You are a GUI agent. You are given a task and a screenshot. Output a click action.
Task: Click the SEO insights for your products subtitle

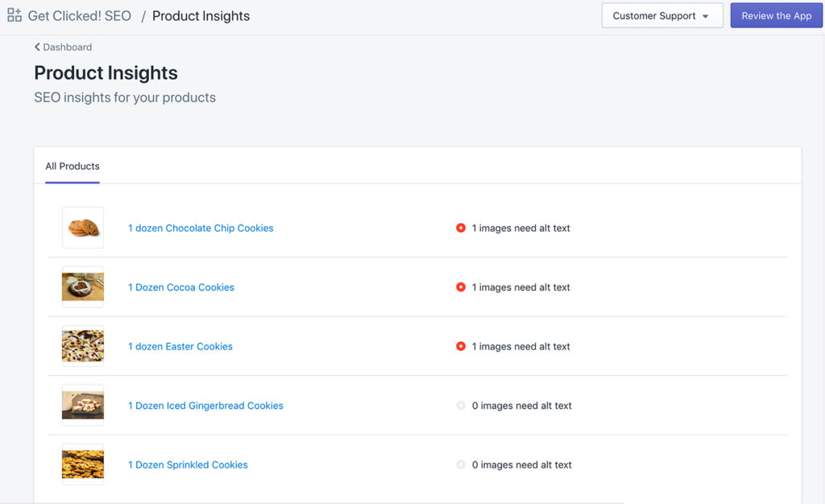125,97
